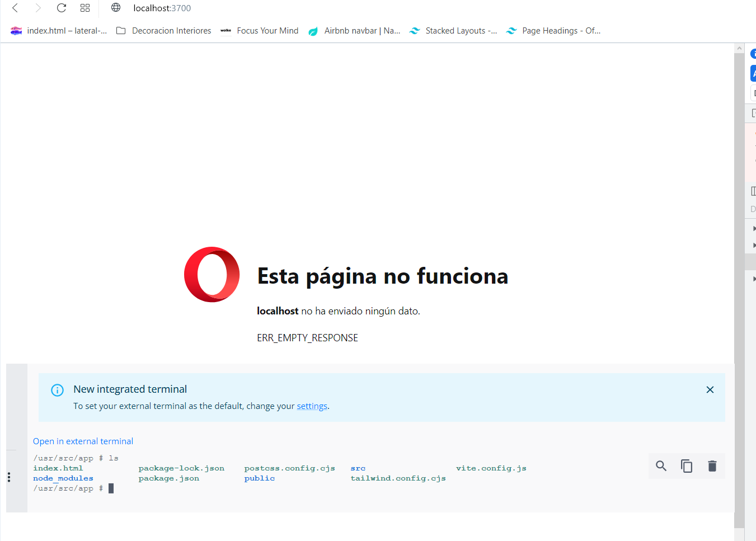756x541 pixels.
Task: Click Open in external terminal
Action: point(83,441)
